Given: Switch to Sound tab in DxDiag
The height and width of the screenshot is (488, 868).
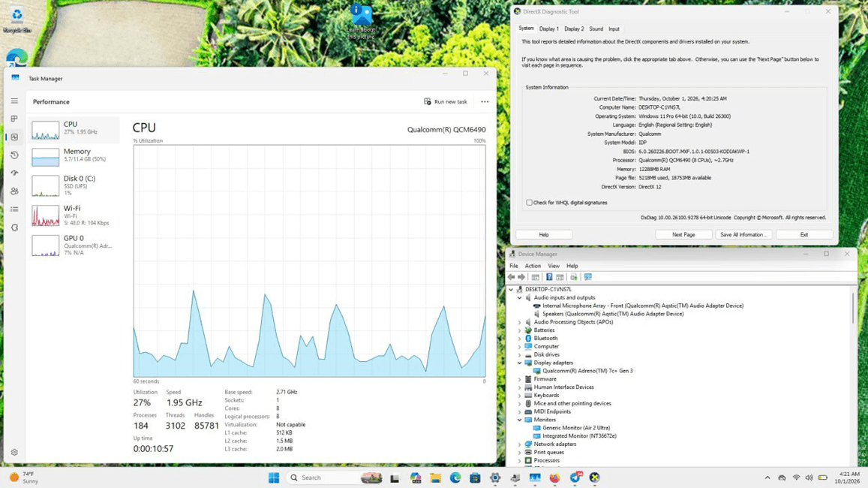Looking at the screenshot, I should tap(596, 29).
